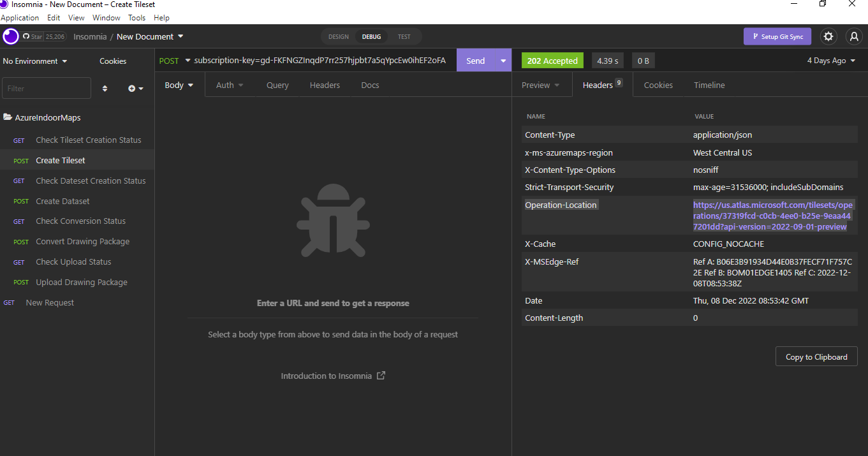
Task: Open preferences with the gear icon
Action: click(x=828, y=36)
